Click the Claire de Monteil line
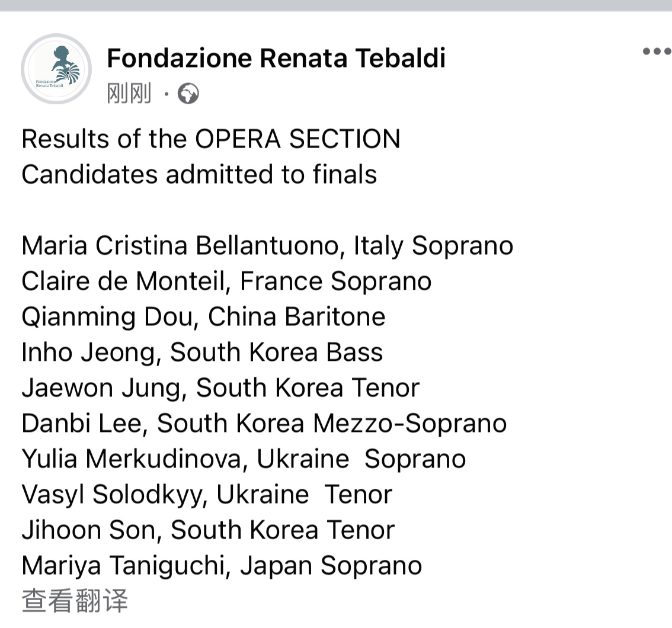The width and height of the screenshot is (672, 628). coord(226,281)
